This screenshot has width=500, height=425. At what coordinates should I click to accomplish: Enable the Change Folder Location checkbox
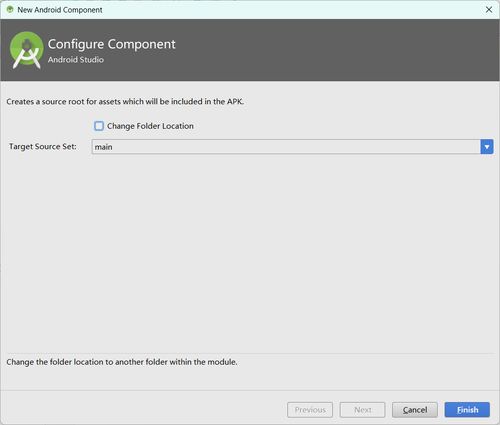click(x=99, y=126)
